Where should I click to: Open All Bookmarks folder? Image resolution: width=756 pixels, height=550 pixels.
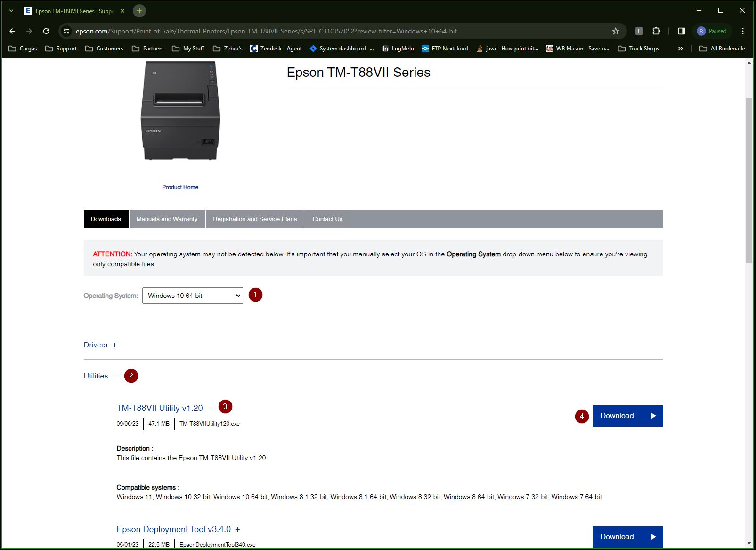(723, 49)
